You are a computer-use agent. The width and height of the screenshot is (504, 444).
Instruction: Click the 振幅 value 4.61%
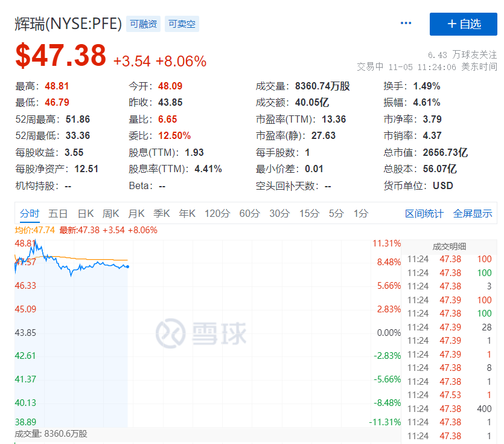click(x=427, y=103)
